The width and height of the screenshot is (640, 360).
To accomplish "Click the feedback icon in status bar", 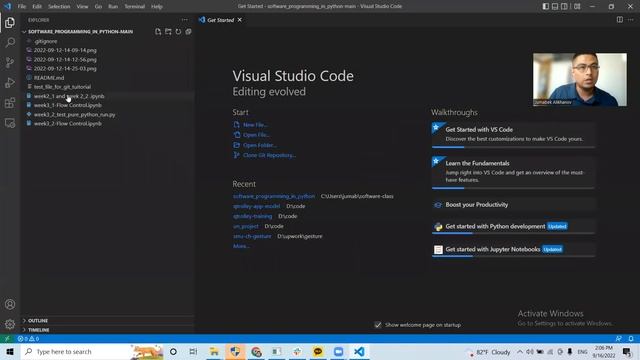I will [x=619, y=339].
